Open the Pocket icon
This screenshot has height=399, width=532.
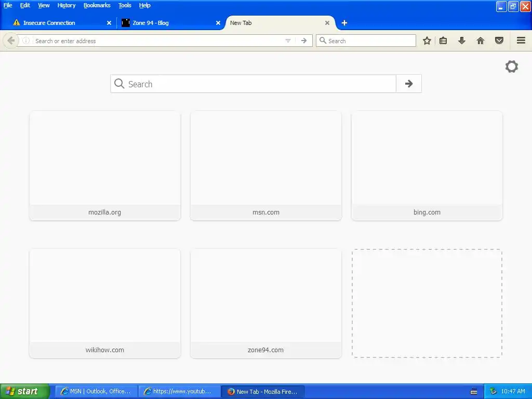(x=499, y=41)
